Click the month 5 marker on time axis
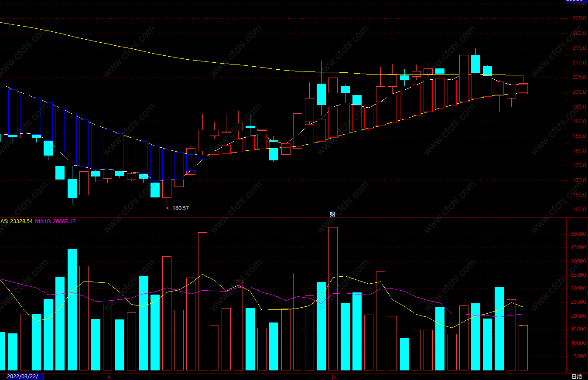The height and width of the screenshot is (380, 588). point(334,377)
